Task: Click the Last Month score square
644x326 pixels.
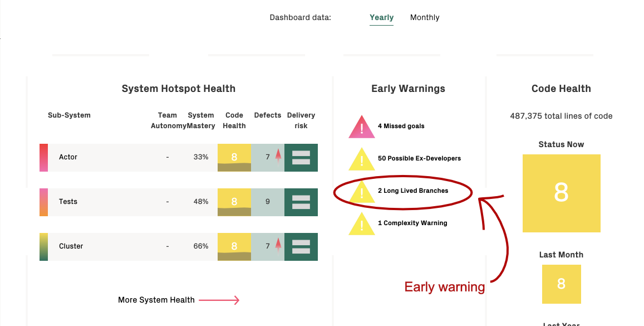Action: [561, 284]
